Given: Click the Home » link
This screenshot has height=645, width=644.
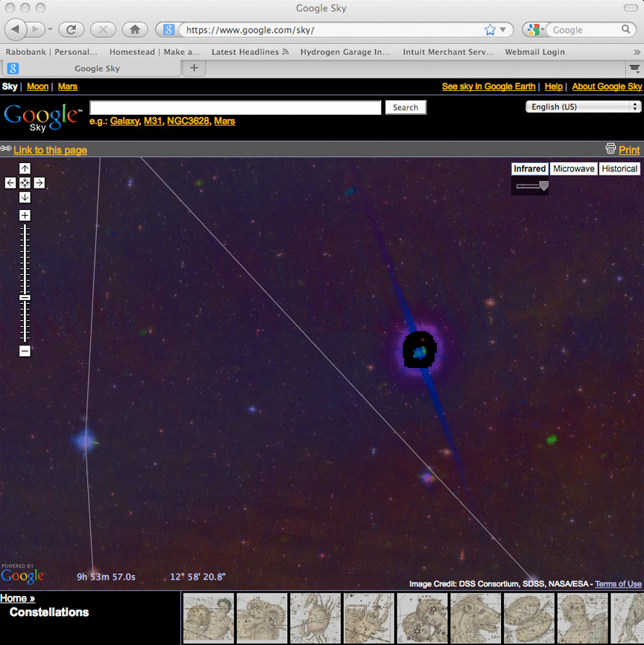Looking at the screenshot, I should click(17, 598).
